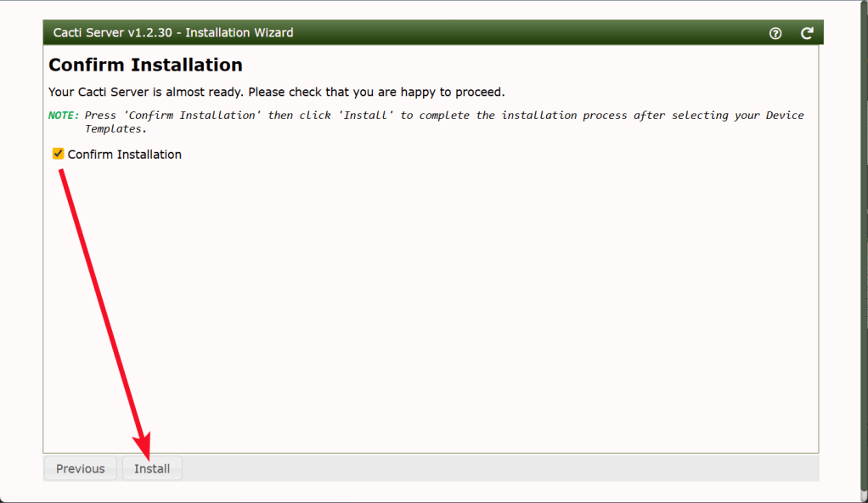The height and width of the screenshot is (503, 868).
Task: Go back with the Previous button
Action: pyautogui.click(x=81, y=469)
